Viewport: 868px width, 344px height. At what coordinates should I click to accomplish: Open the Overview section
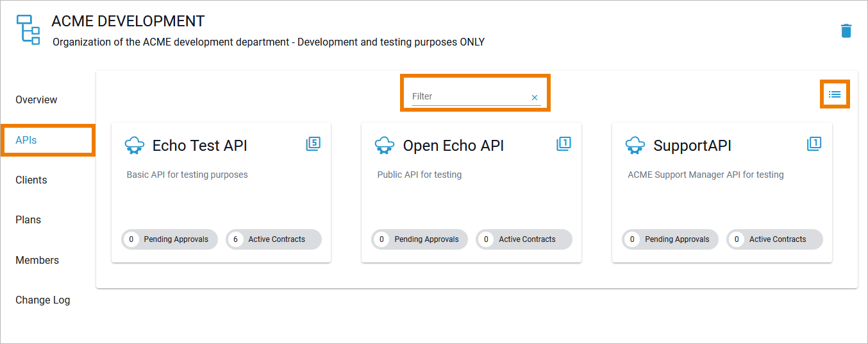37,99
